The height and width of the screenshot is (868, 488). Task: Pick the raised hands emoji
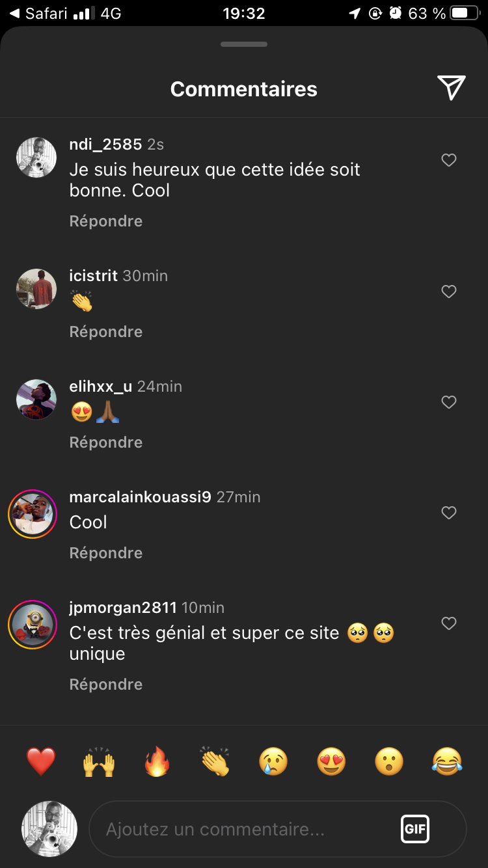click(x=99, y=761)
